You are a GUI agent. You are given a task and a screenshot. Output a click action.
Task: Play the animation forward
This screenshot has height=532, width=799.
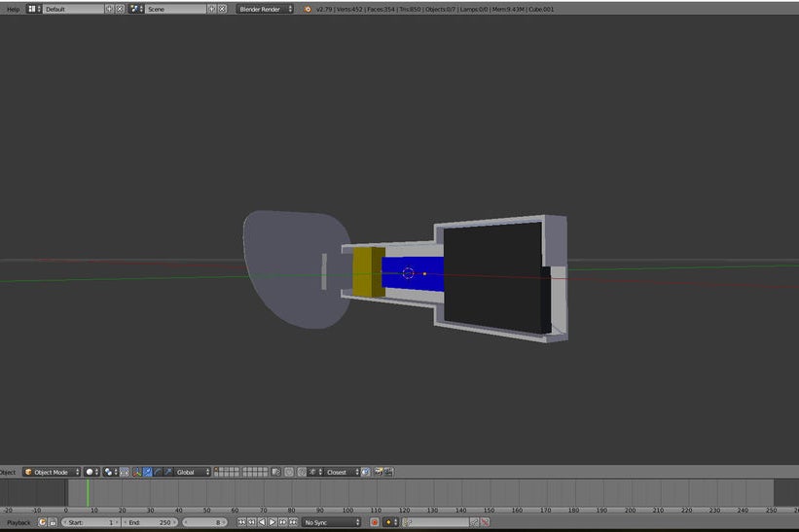click(272, 522)
